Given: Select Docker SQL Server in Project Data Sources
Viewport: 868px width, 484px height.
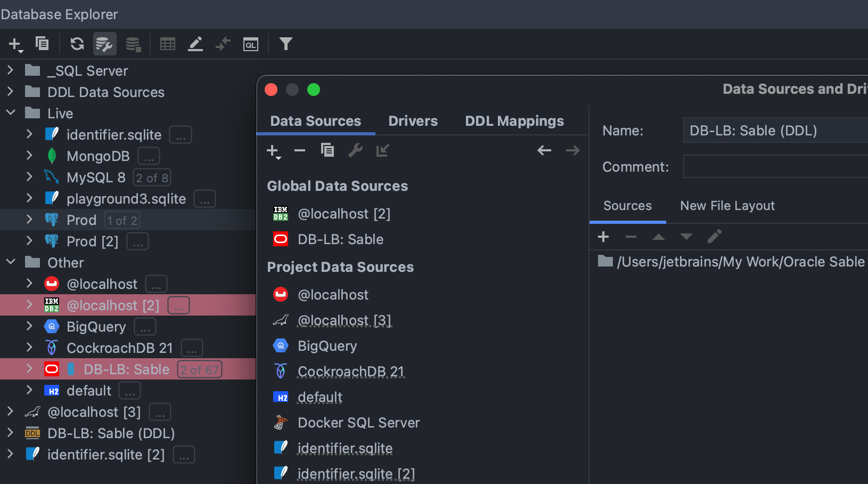Looking at the screenshot, I should [358, 423].
